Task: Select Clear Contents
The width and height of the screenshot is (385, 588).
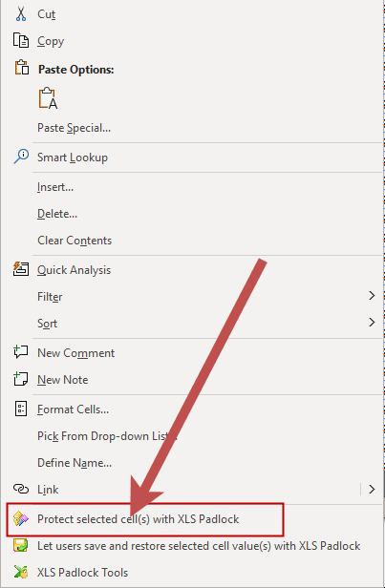Action: pyautogui.click(x=75, y=240)
